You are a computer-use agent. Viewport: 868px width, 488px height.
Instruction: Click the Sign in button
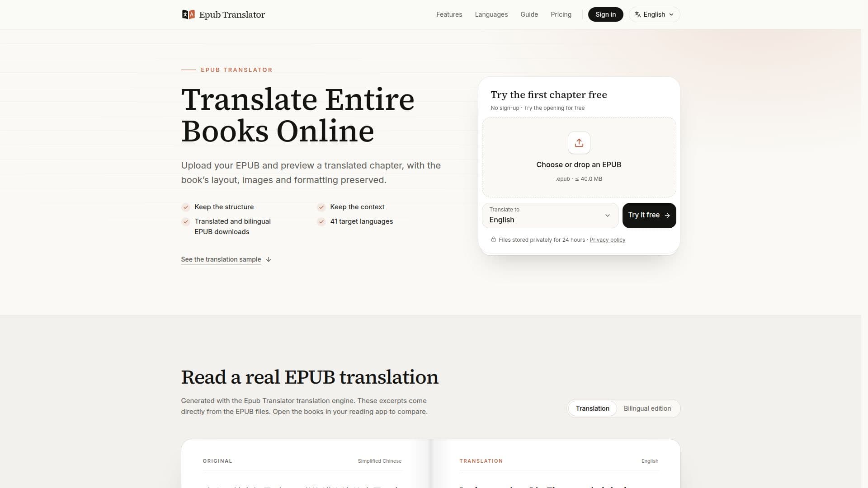pos(605,14)
